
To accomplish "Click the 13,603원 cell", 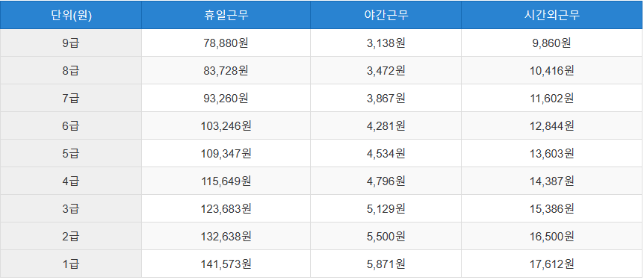I will click(552, 153).
